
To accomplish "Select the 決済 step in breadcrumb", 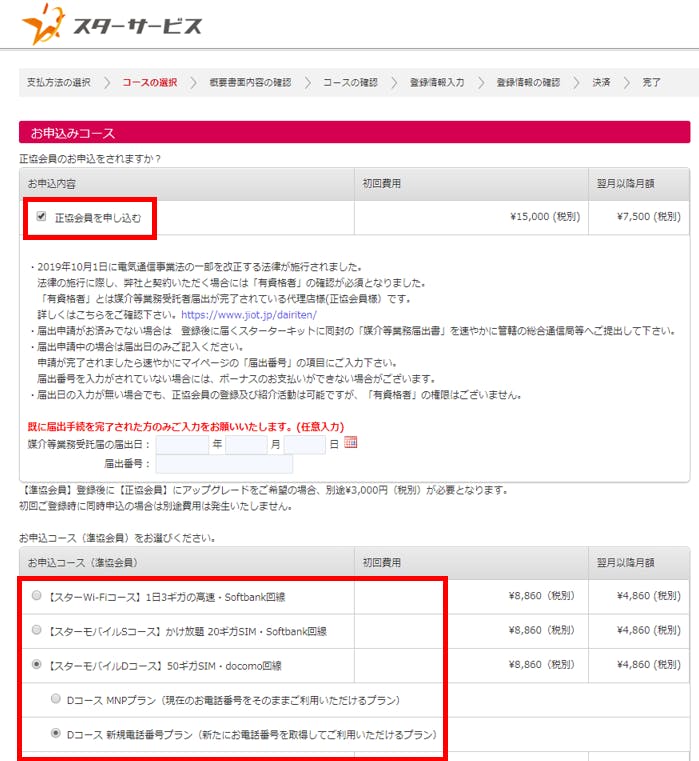I will [601, 82].
